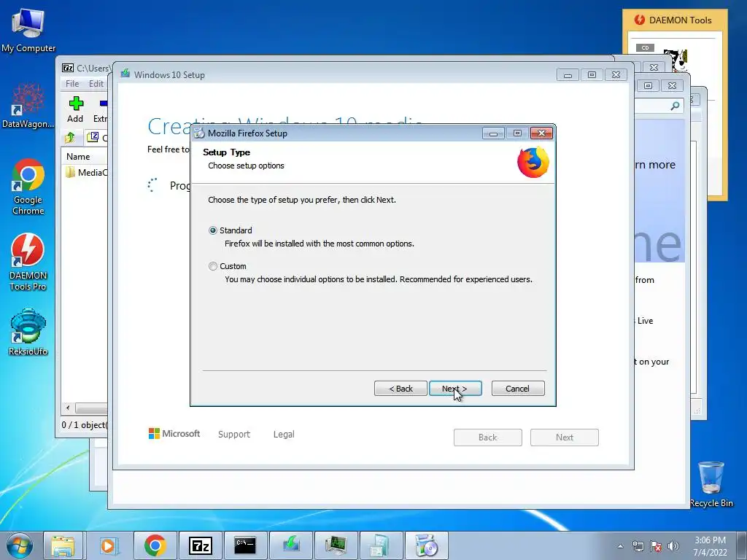Close the Windows 10 Setup window

616,75
